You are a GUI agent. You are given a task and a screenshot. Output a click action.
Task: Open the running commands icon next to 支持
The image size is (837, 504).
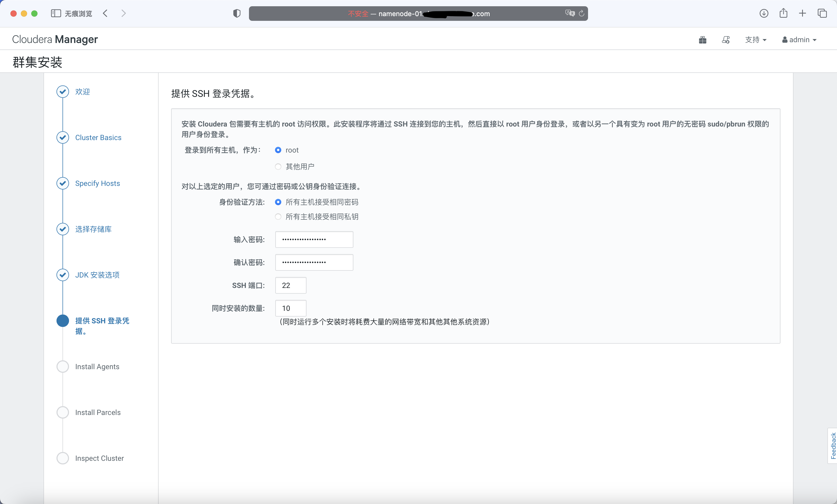(x=726, y=40)
